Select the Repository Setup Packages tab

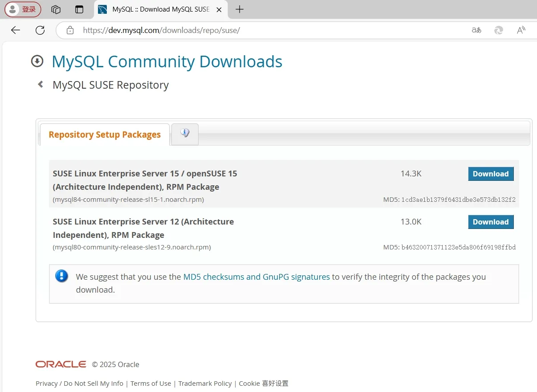[x=105, y=135]
